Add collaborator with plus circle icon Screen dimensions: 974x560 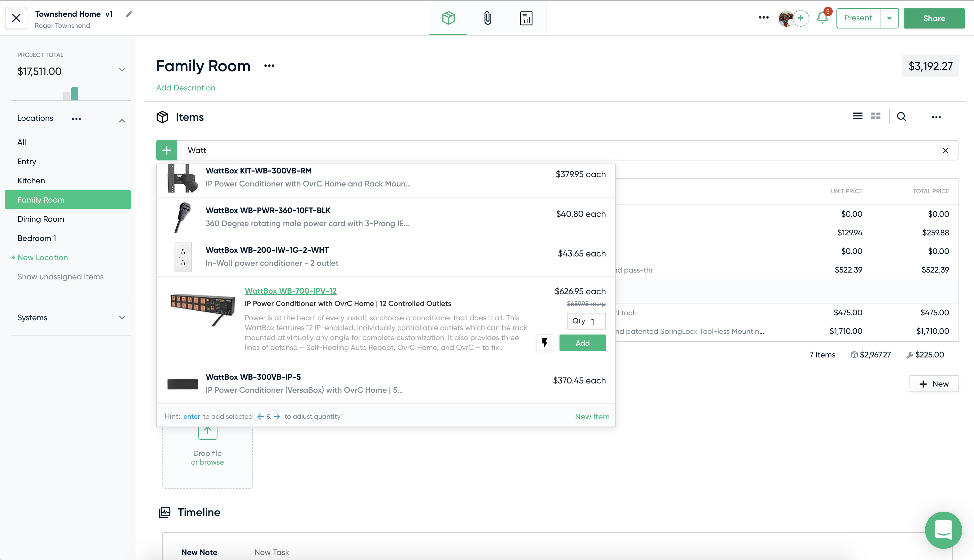coord(801,18)
